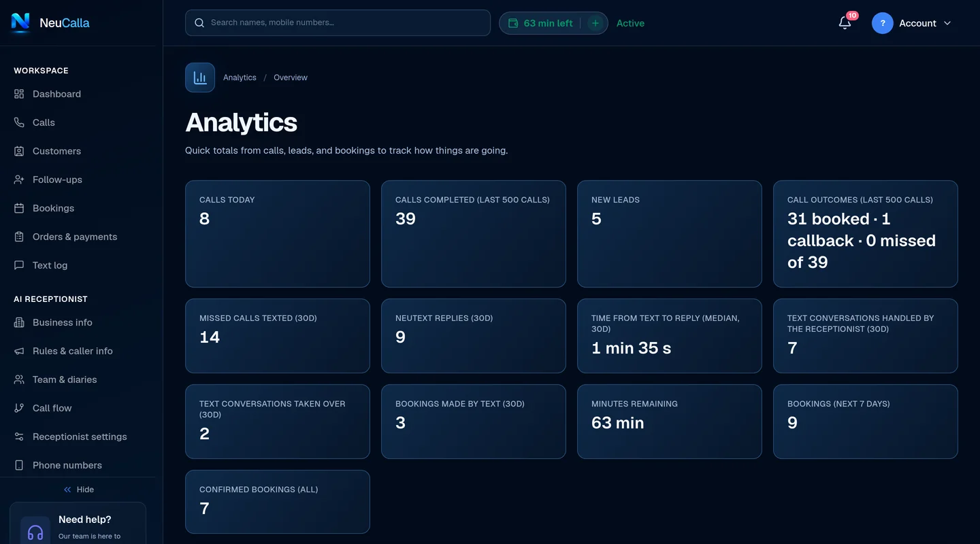Screen dimensions: 980x544
Task: Add minutes with the plus button
Action: [595, 23]
